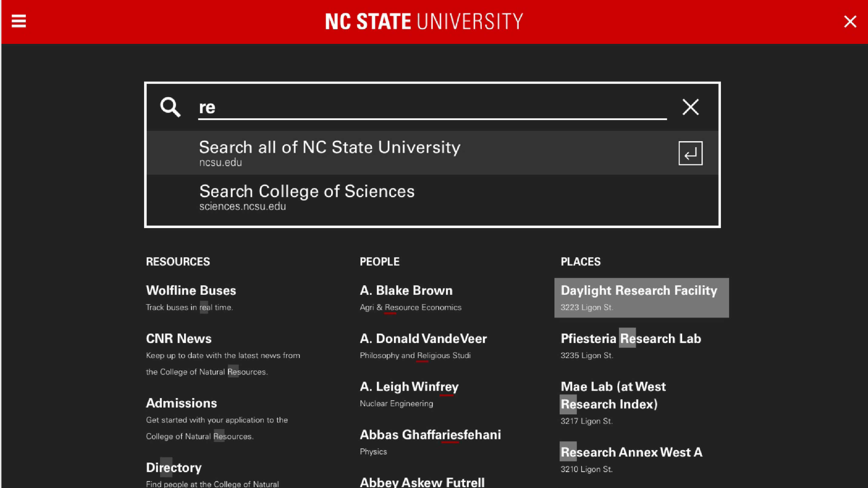Open Abbas Ghaffariesfehani's profile
Viewport: 868px width, 488px height.
pyautogui.click(x=430, y=435)
